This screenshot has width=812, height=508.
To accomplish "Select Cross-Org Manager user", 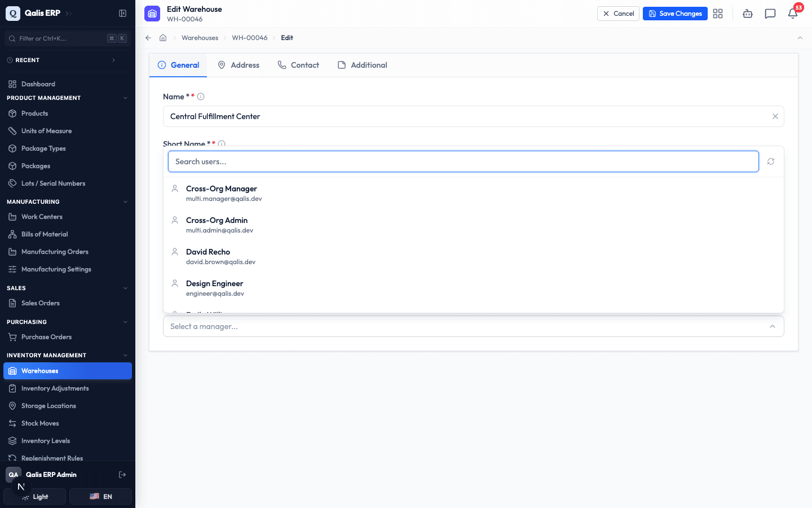I will click(474, 193).
